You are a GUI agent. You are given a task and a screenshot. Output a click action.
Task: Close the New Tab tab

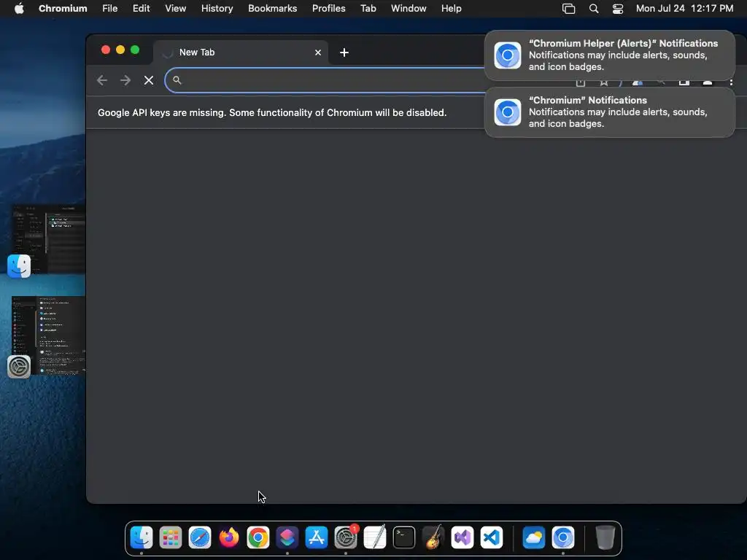pos(318,52)
